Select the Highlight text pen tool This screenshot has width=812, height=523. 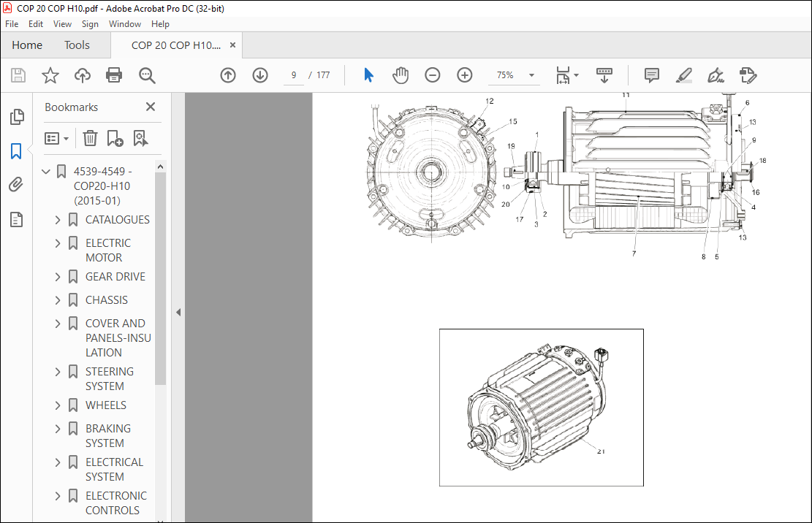click(x=684, y=75)
